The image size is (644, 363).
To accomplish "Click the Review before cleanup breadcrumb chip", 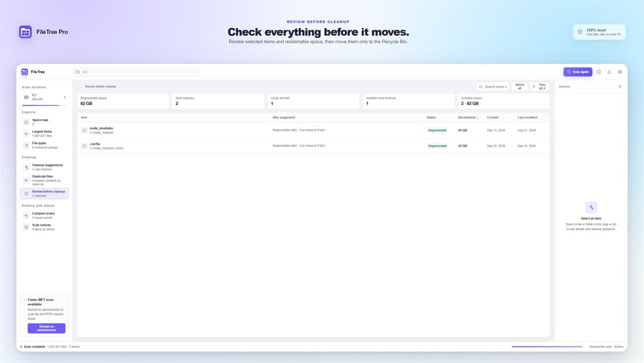I will 101,87.
